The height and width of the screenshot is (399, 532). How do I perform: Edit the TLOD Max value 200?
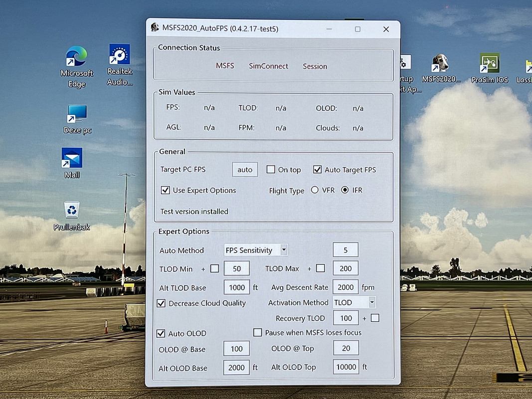(346, 268)
